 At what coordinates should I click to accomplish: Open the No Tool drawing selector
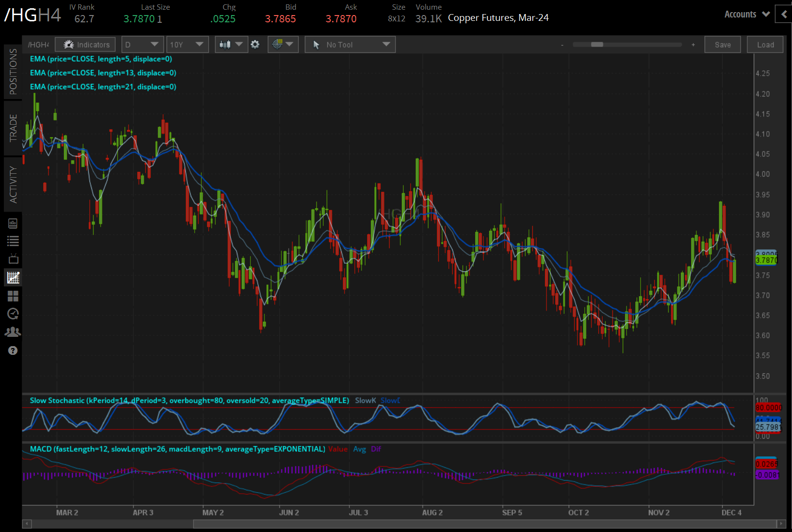(350, 45)
